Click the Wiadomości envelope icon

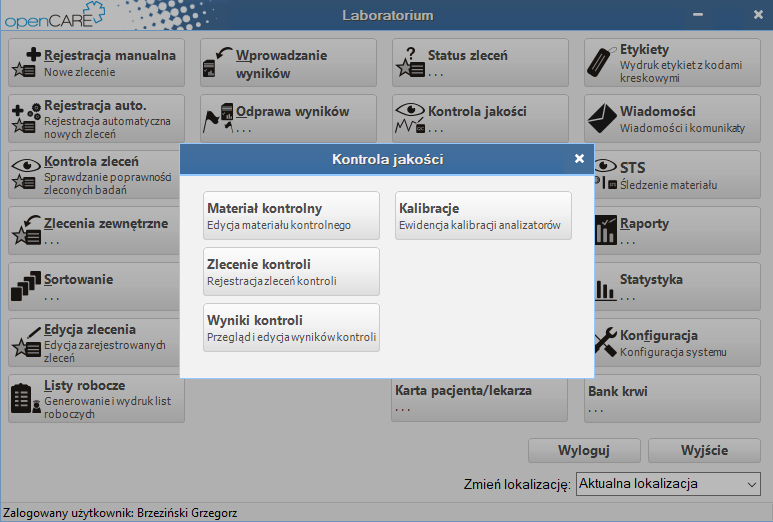pos(602,118)
